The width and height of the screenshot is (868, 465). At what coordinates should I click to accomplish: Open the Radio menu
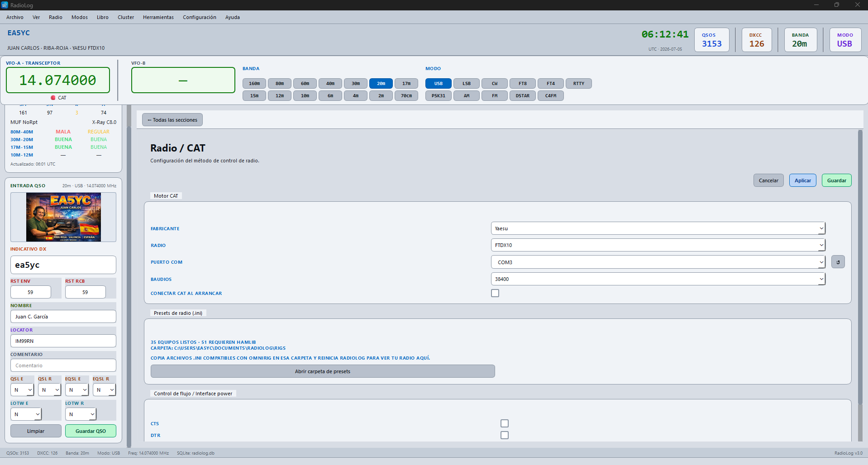click(56, 17)
